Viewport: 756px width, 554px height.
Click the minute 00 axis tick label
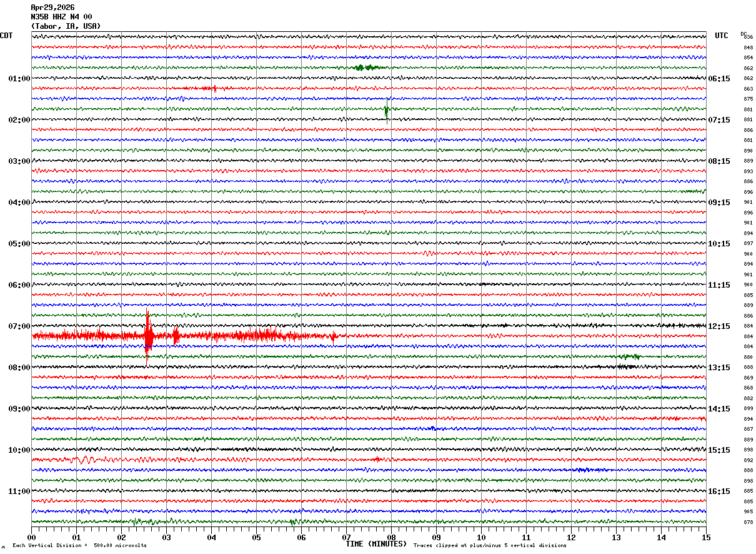pos(31,537)
